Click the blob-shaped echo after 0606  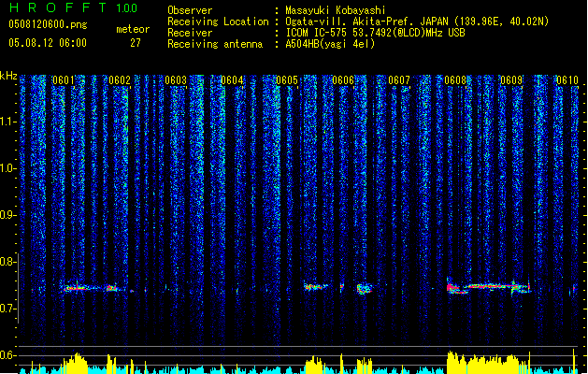pyautogui.click(x=364, y=289)
